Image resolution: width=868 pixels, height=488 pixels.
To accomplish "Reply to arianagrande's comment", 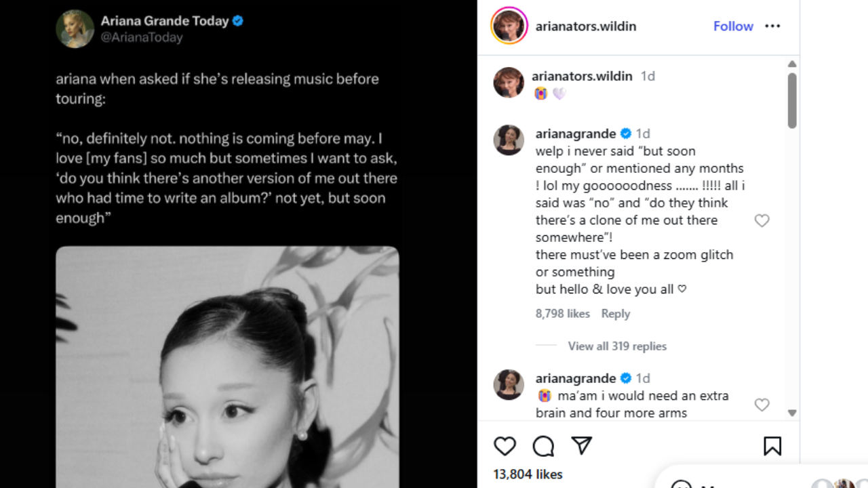I will click(x=615, y=313).
